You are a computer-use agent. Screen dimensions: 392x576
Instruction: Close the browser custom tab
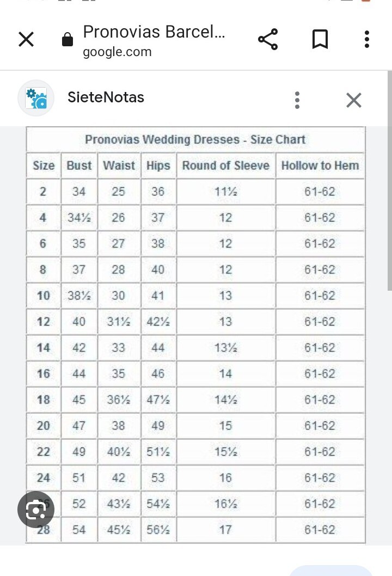point(26,39)
